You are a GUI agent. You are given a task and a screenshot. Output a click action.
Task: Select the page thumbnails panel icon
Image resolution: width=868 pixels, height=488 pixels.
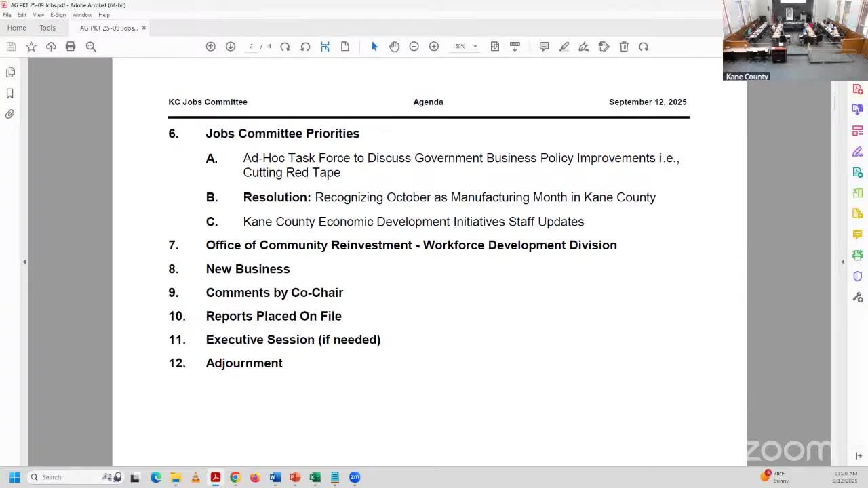(10, 72)
